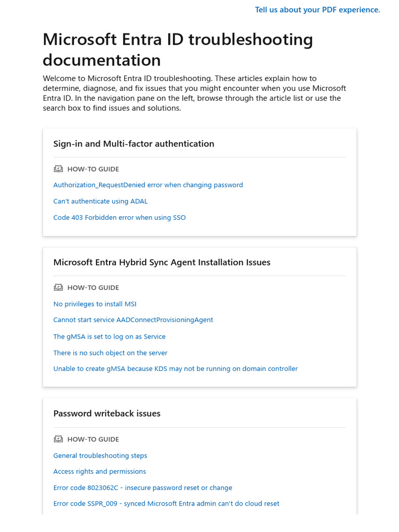Image resolution: width=399 pixels, height=532 pixels.
Task: Click the How-To Guide icon under Sign-in and Multi-factor authentication
Action: (x=58, y=169)
